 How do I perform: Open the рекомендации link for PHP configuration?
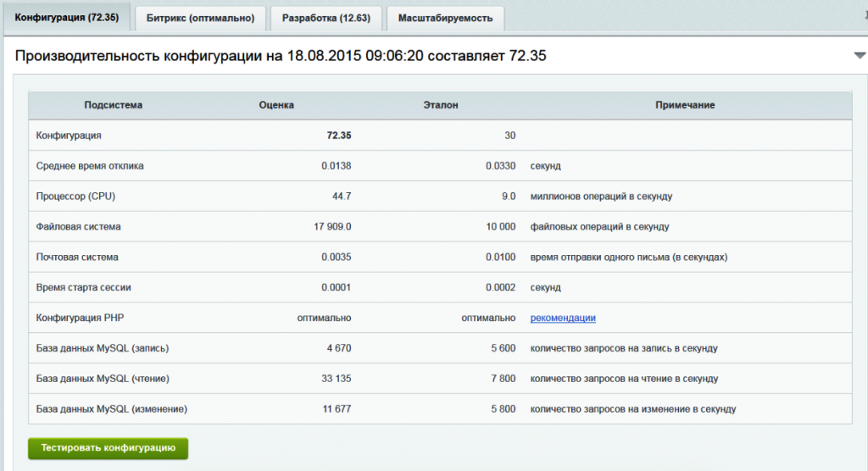coord(563,318)
